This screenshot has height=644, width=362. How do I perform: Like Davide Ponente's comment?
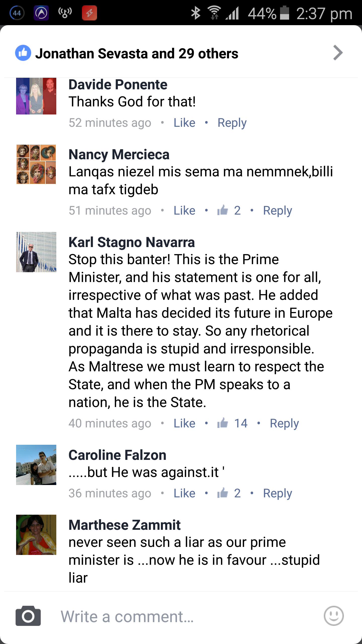point(184,123)
